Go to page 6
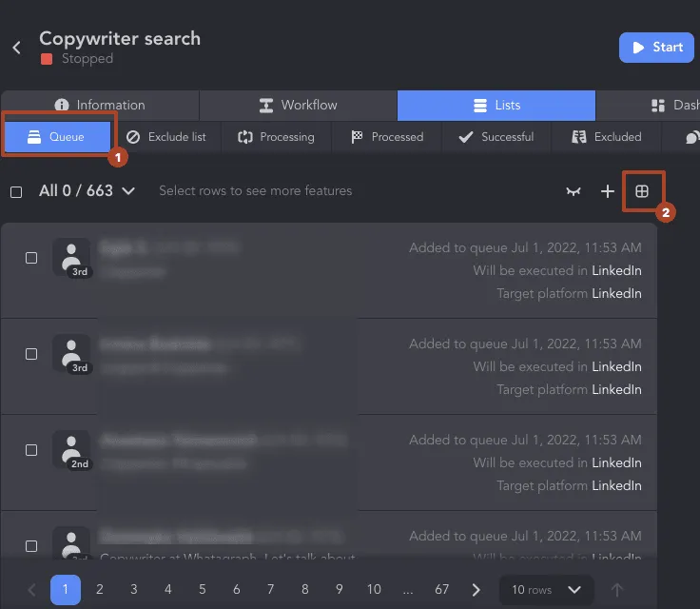The width and height of the screenshot is (700, 609). pos(237,590)
